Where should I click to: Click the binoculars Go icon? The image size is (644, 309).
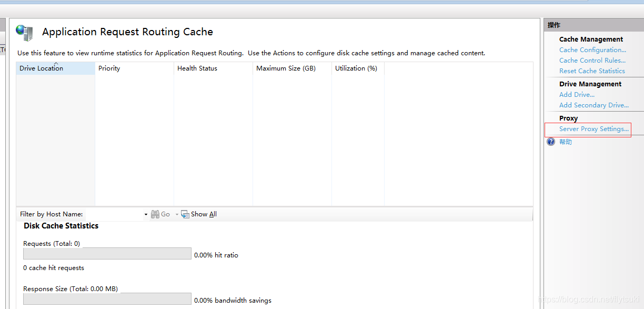(155, 214)
